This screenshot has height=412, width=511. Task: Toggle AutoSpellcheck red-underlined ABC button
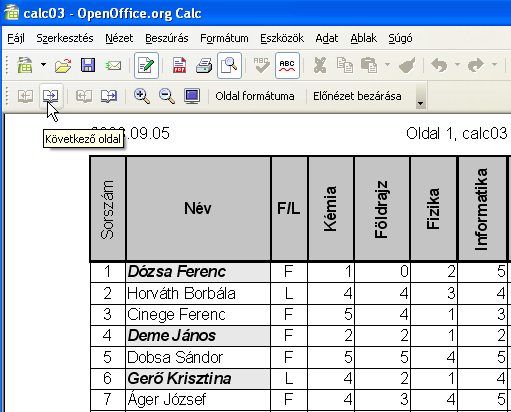point(287,65)
